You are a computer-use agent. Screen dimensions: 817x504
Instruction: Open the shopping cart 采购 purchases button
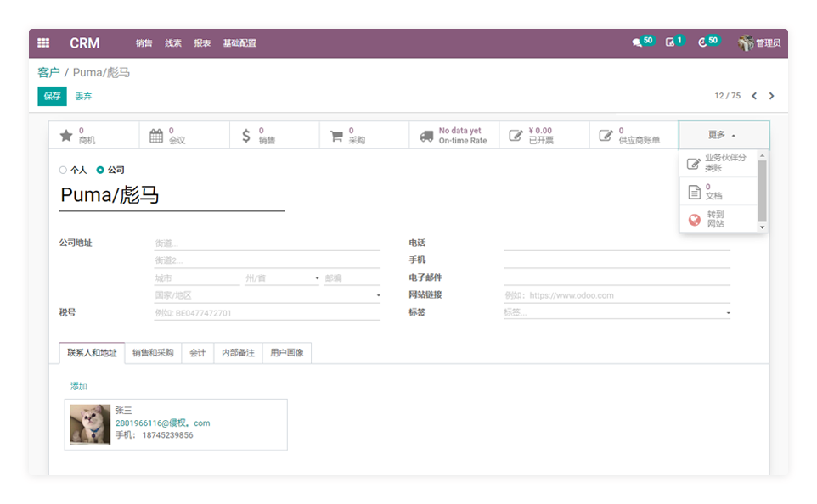(x=363, y=136)
